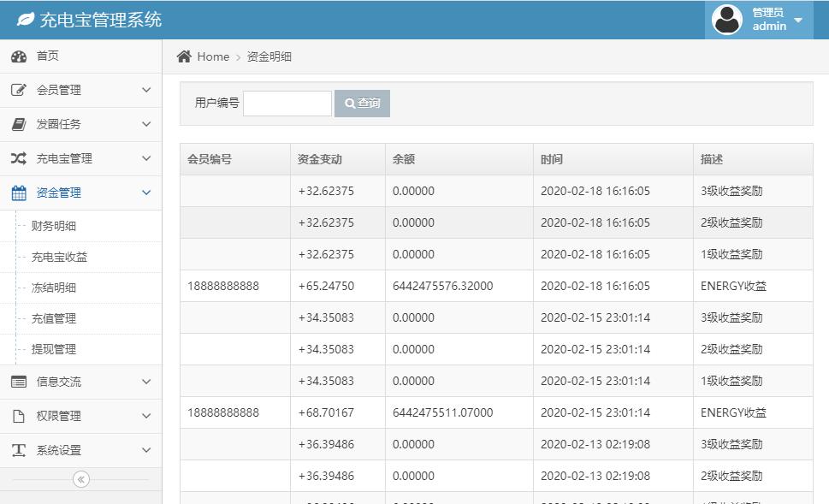Click the edit icon beside 会员管理
Screen dimensions: 829x504
[19, 90]
